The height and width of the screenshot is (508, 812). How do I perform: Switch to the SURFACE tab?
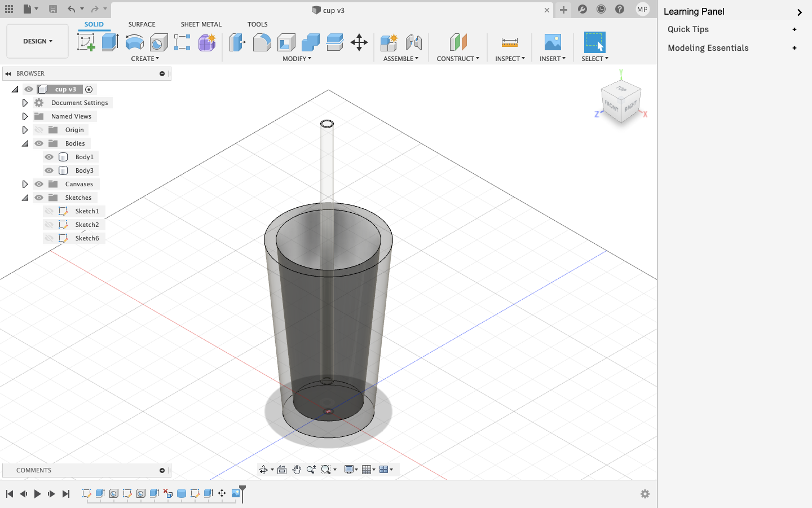click(142, 24)
